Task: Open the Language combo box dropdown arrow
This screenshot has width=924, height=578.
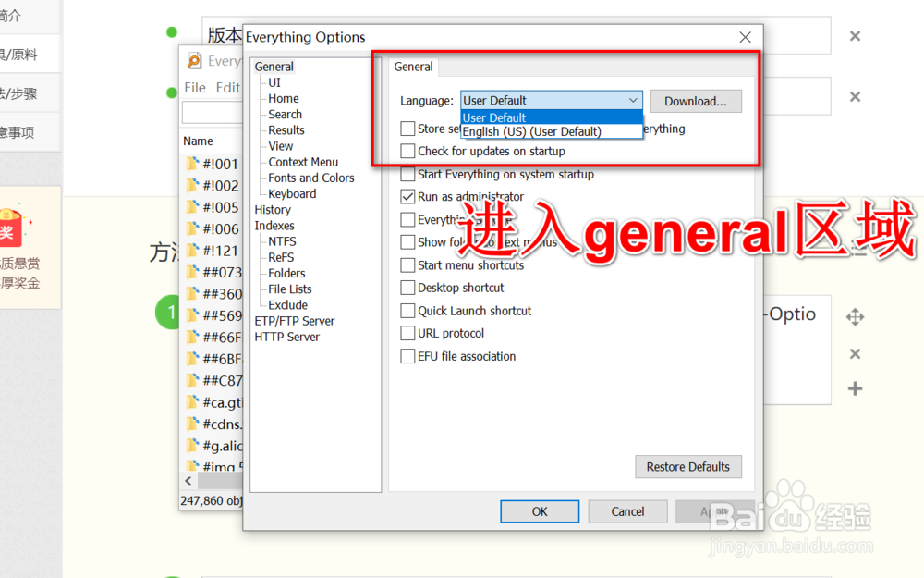Action: click(633, 100)
